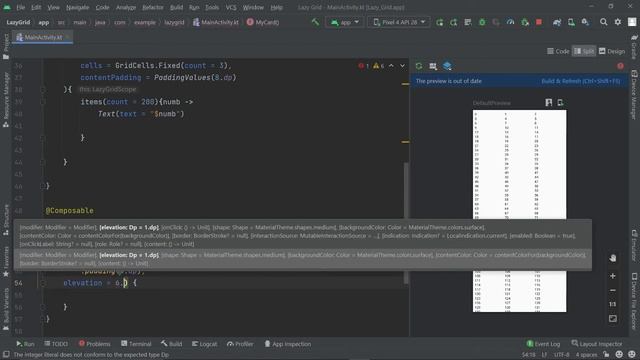The height and width of the screenshot is (360, 640).
Task: Open the Build menu
Action: [x=176, y=7]
